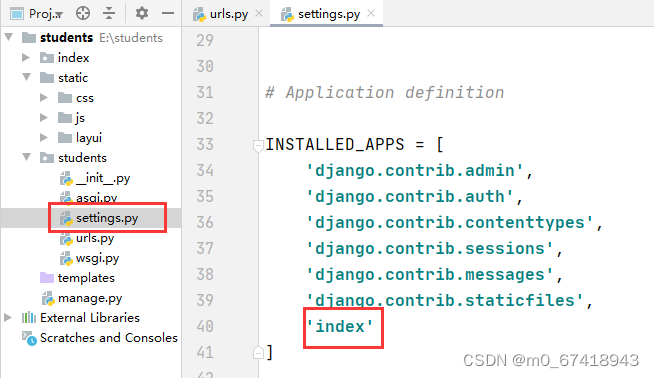654x378 pixels.
Task: Expand the index folder
Action: (x=26, y=57)
